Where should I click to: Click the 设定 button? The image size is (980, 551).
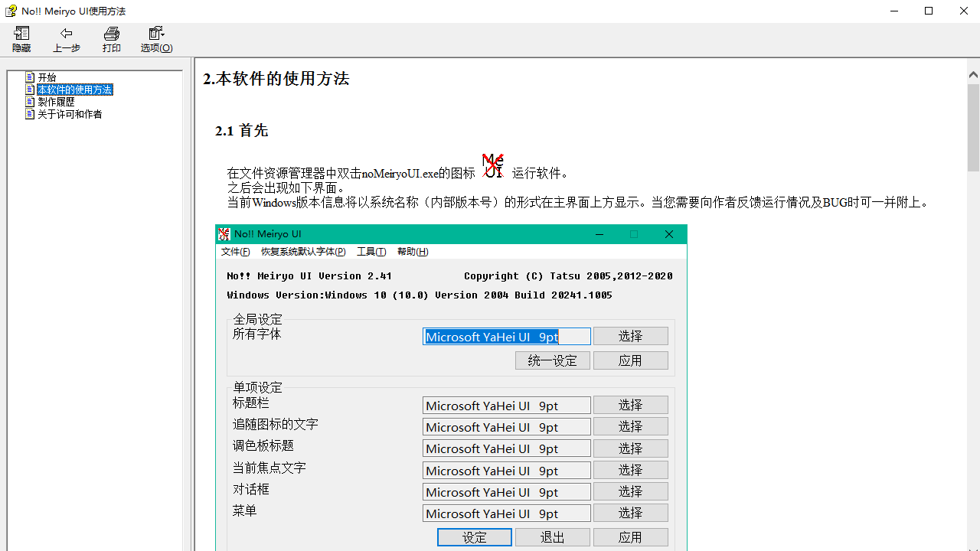tap(474, 536)
